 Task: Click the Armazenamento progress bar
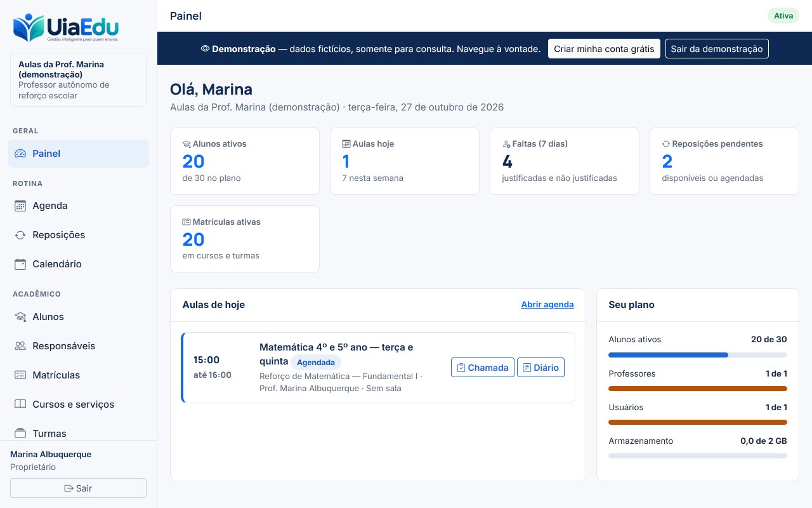698,456
